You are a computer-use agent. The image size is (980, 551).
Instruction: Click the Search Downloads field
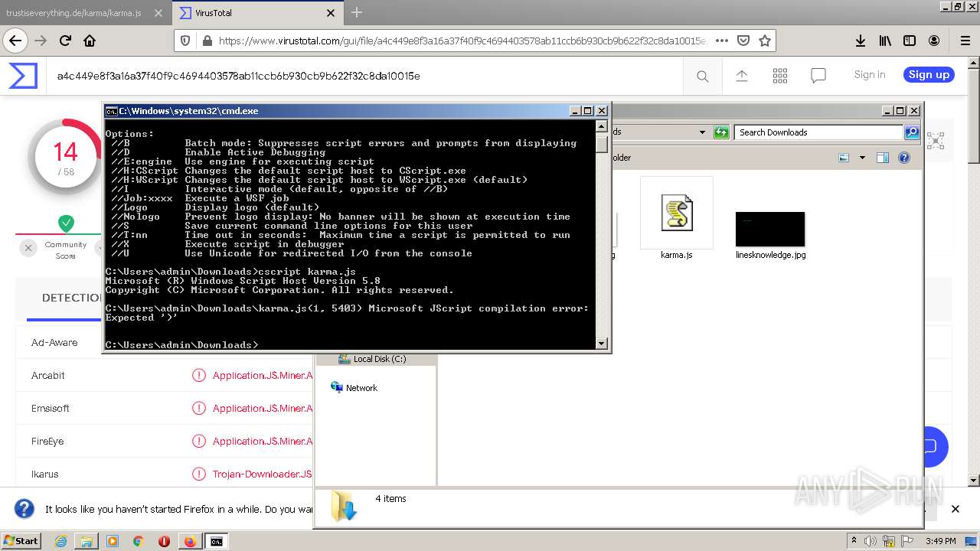pos(819,132)
